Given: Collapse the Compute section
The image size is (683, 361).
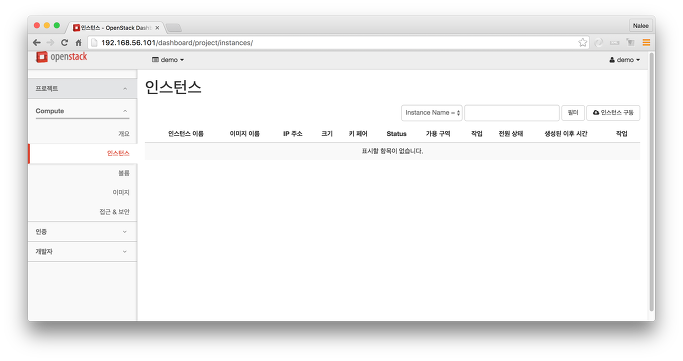Looking at the screenshot, I should (82, 111).
